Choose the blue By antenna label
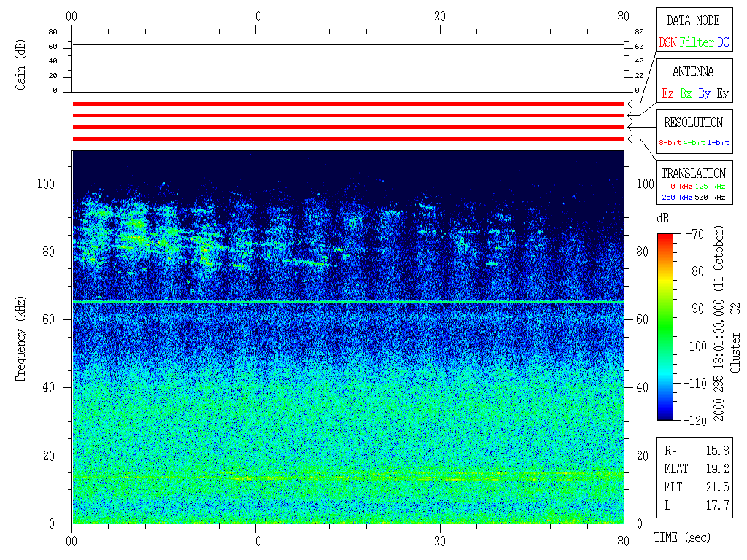The image size is (747, 560). tap(704, 94)
